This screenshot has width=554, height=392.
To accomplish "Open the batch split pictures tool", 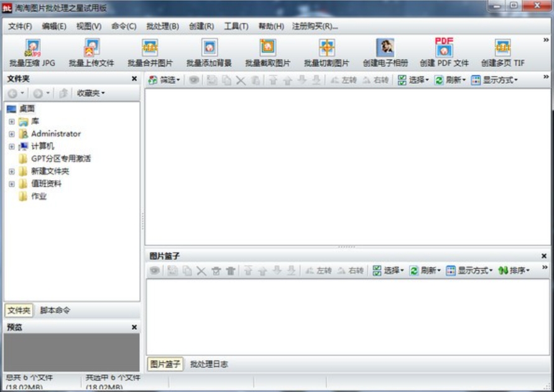I will 327,53.
